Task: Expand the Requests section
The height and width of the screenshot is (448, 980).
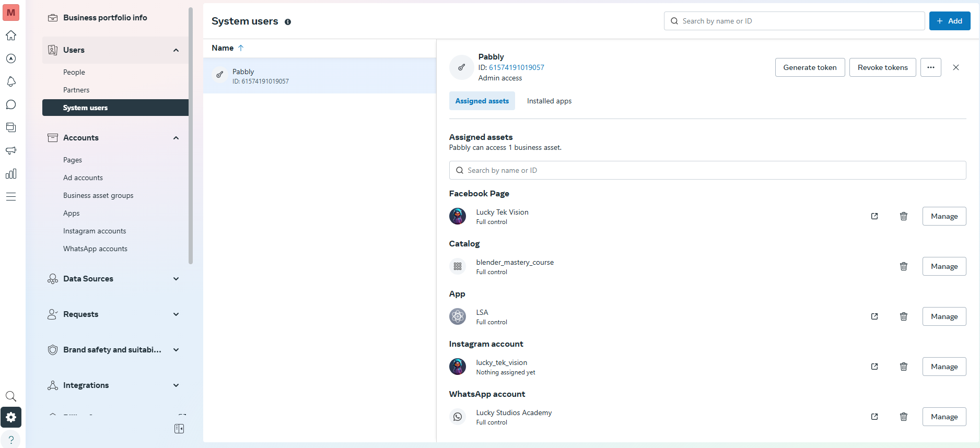Action: click(176, 314)
